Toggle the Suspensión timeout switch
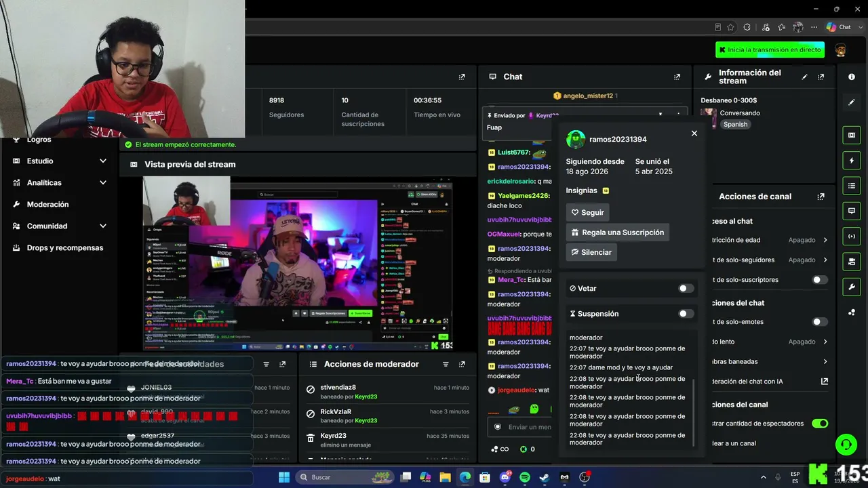The image size is (868, 488). pos(686,314)
